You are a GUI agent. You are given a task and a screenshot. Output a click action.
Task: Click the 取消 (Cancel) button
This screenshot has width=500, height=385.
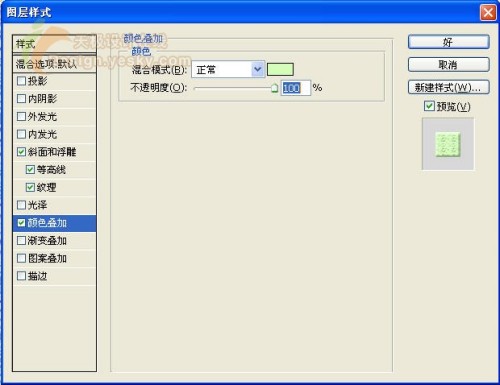click(x=449, y=65)
